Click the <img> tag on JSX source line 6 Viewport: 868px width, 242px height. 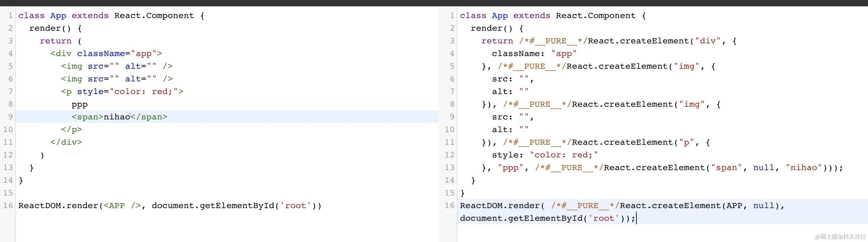[x=116, y=79]
